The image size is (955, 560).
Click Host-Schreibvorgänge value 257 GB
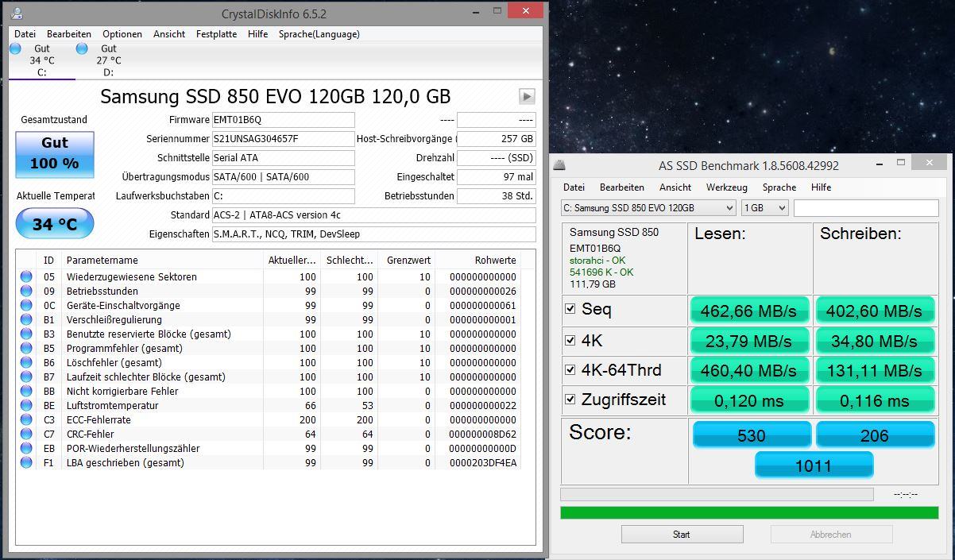point(497,139)
